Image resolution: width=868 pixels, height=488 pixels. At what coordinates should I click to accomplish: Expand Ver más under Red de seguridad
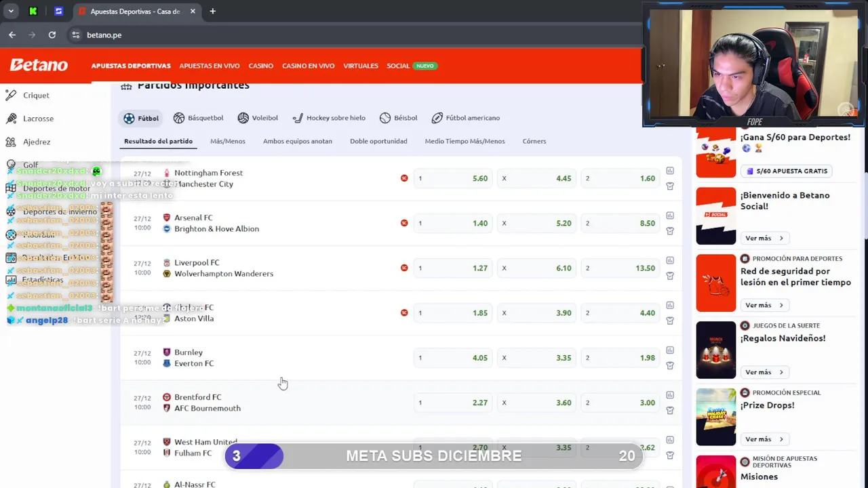pos(764,305)
